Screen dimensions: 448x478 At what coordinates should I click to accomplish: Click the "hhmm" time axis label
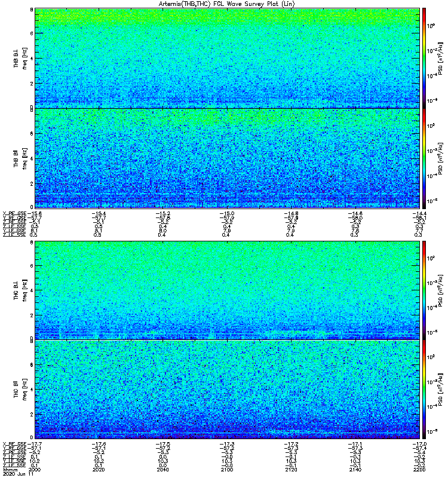click(x=10, y=470)
